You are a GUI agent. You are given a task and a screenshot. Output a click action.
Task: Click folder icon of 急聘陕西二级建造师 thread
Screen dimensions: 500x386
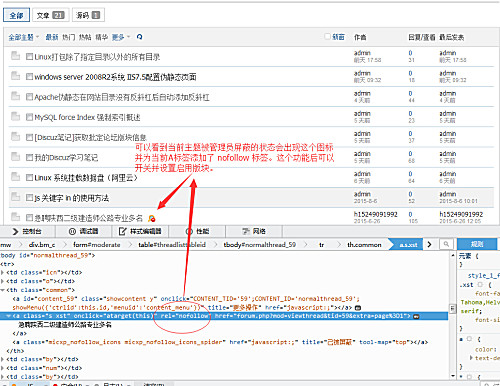click(15, 217)
